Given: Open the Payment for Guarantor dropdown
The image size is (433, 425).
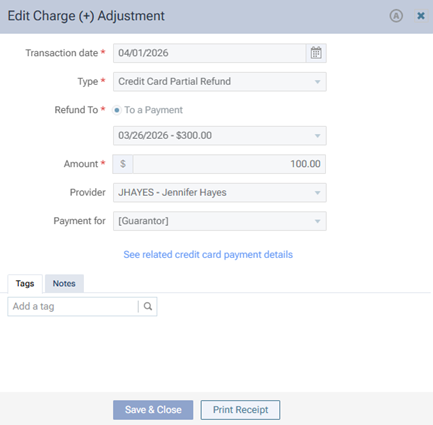Looking at the screenshot, I should tap(220, 221).
